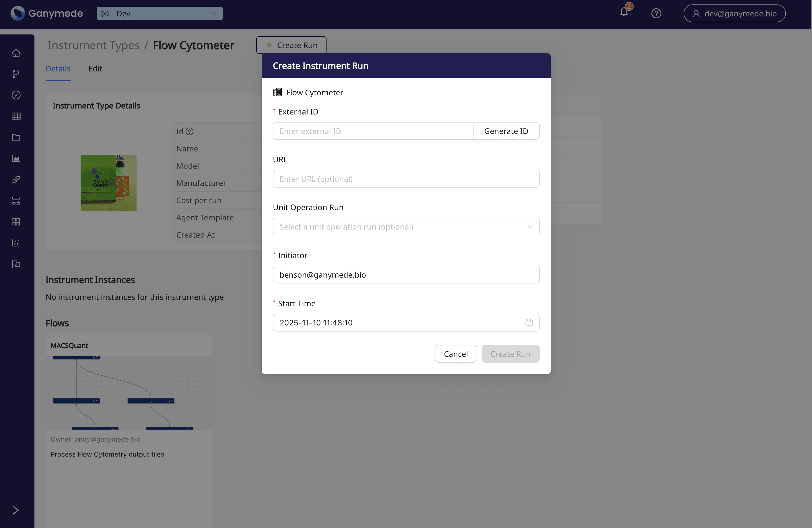812x528 pixels.
Task: Click the Instrument Types breadcrumb link
Action: pyautogui.click(x=93, y=45)
